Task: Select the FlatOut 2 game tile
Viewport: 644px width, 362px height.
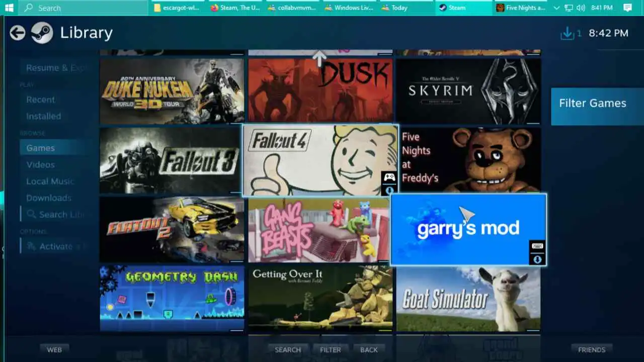Action: (x=172, y=230)
